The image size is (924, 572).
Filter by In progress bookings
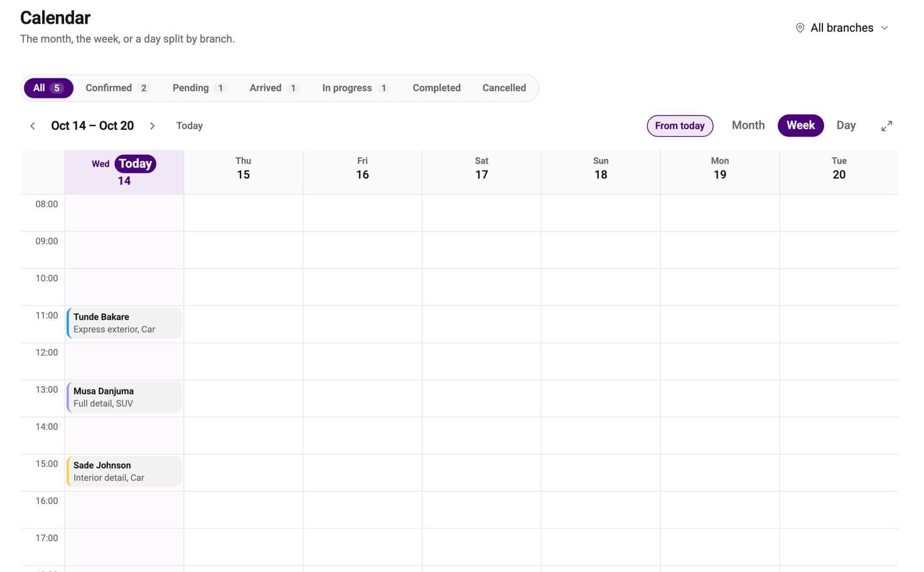(x=356, y=88)
